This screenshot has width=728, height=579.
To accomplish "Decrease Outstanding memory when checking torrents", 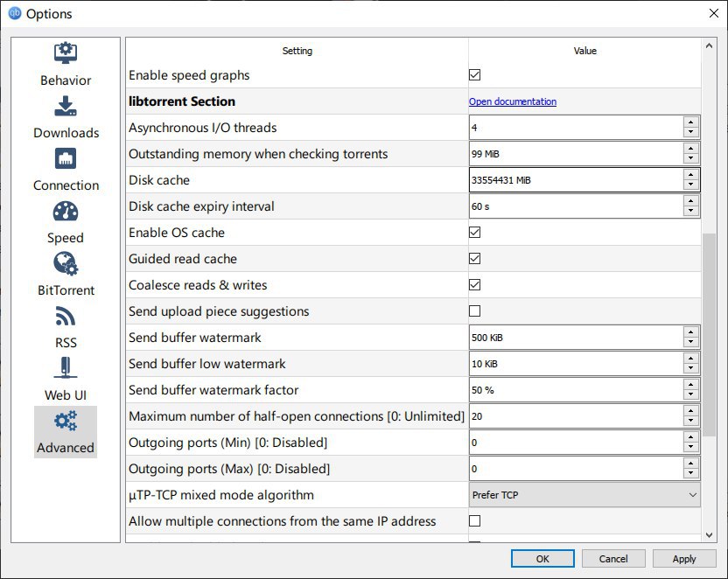I will [x=691, y=158].
